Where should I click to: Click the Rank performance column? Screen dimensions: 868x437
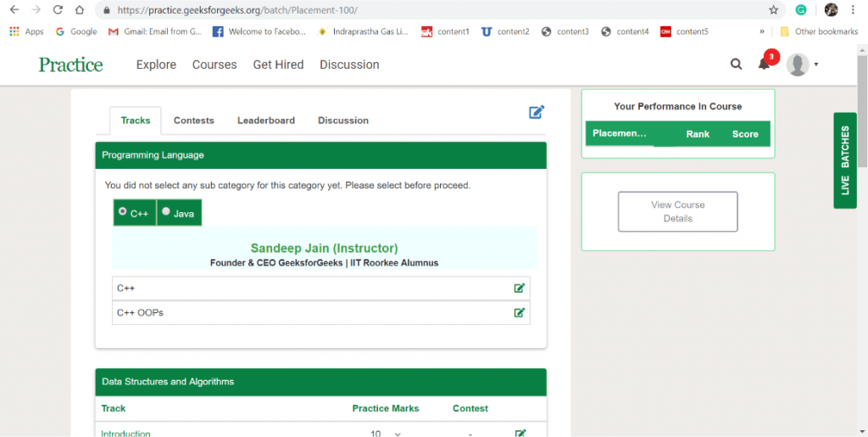coord(698,134)
